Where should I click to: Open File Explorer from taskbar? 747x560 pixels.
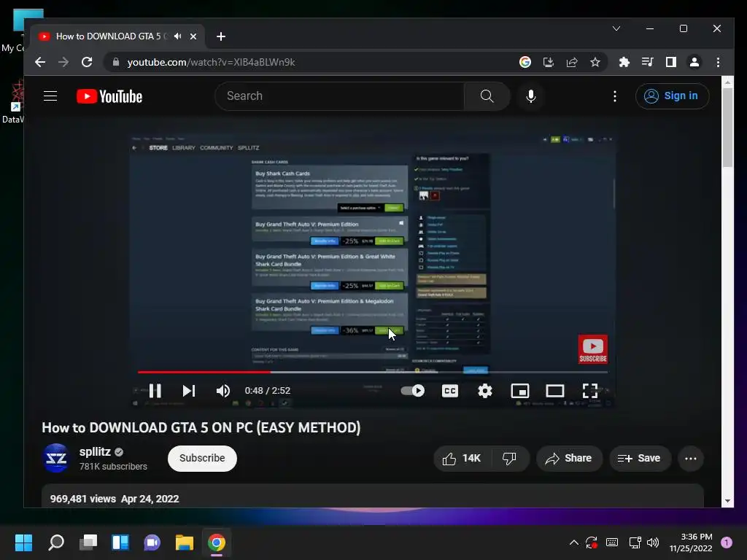coord(185,542)
